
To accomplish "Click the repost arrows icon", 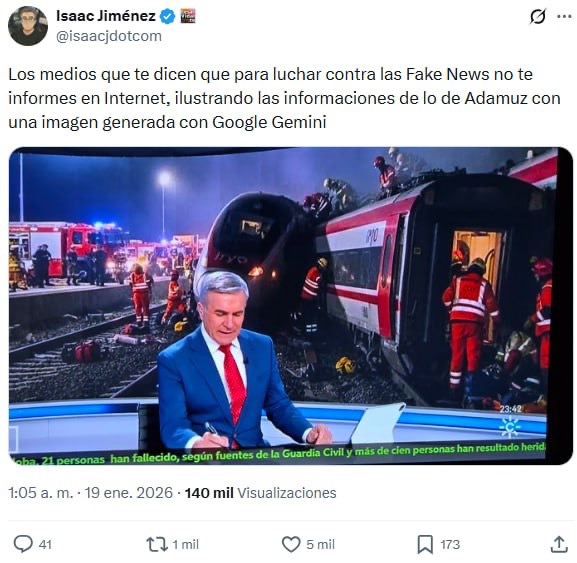I will pyautogui.click(x=157, y=544).
